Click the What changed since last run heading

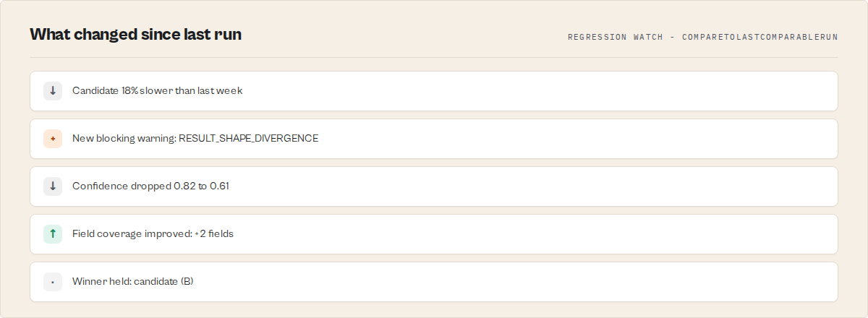click(136, 34)
